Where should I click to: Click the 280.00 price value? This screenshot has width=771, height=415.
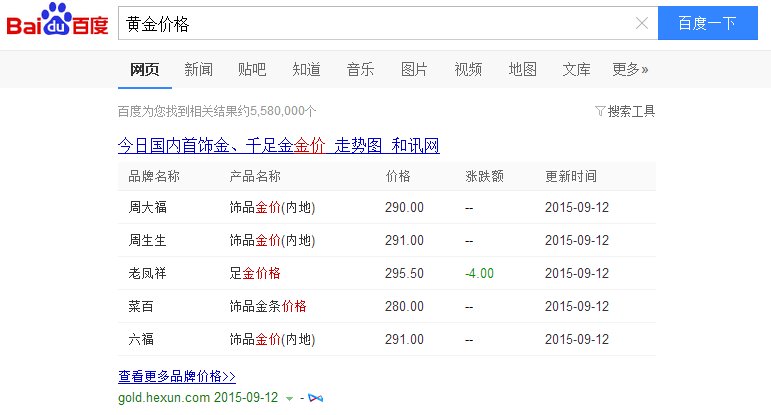tap(404, 306)
